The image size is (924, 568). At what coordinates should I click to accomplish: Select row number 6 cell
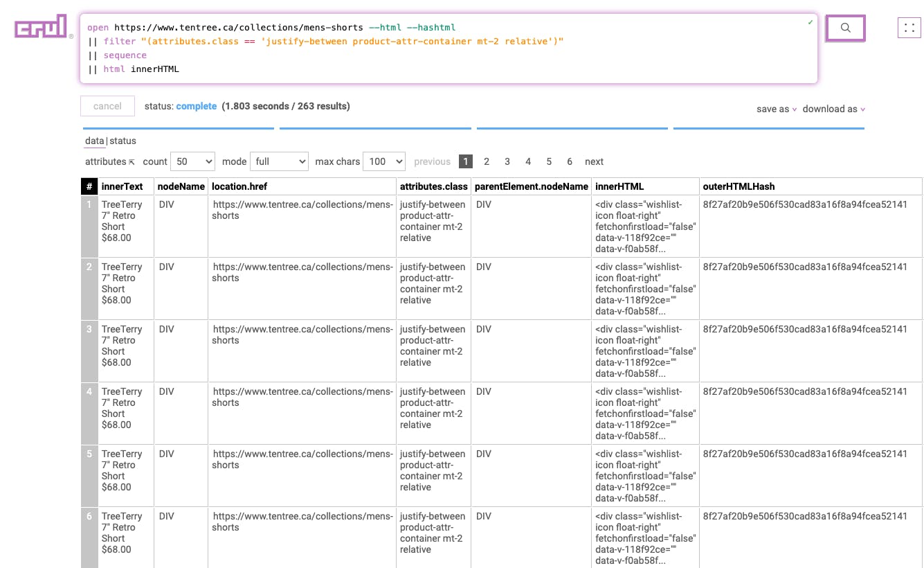pos(89,538)
